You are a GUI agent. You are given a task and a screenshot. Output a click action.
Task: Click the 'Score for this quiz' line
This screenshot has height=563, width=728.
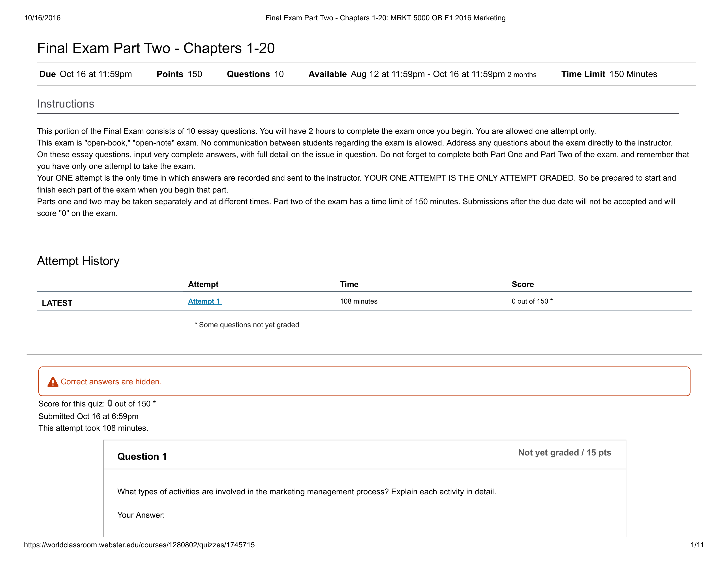coord(97,404)
